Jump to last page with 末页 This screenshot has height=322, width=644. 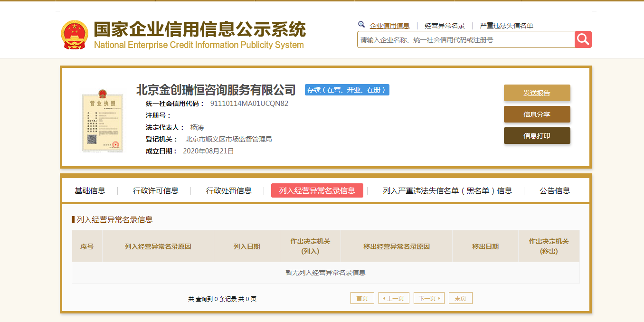[460, 298]
